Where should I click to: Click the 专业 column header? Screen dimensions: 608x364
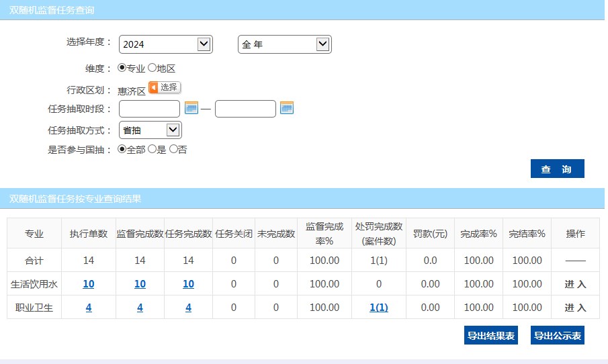[34, 234]
